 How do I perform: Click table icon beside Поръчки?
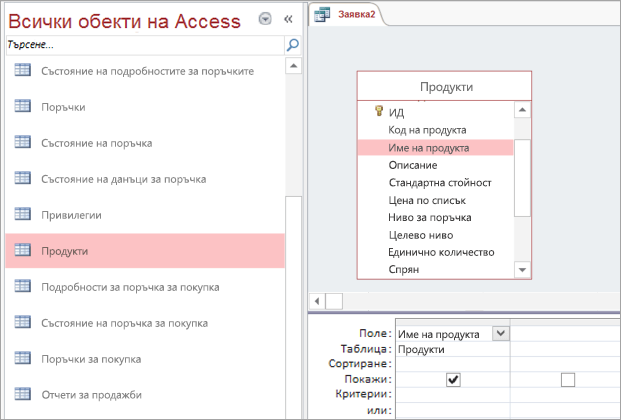[x=23, y=106]
